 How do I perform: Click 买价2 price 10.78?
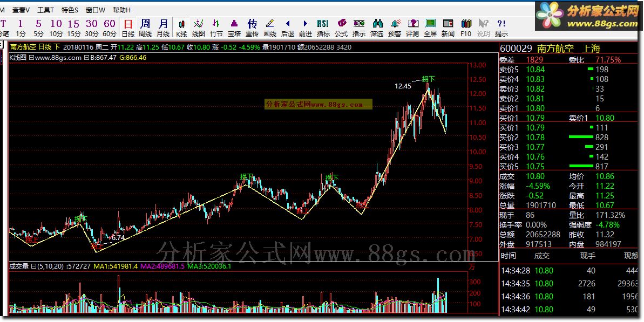pos(535,138)
